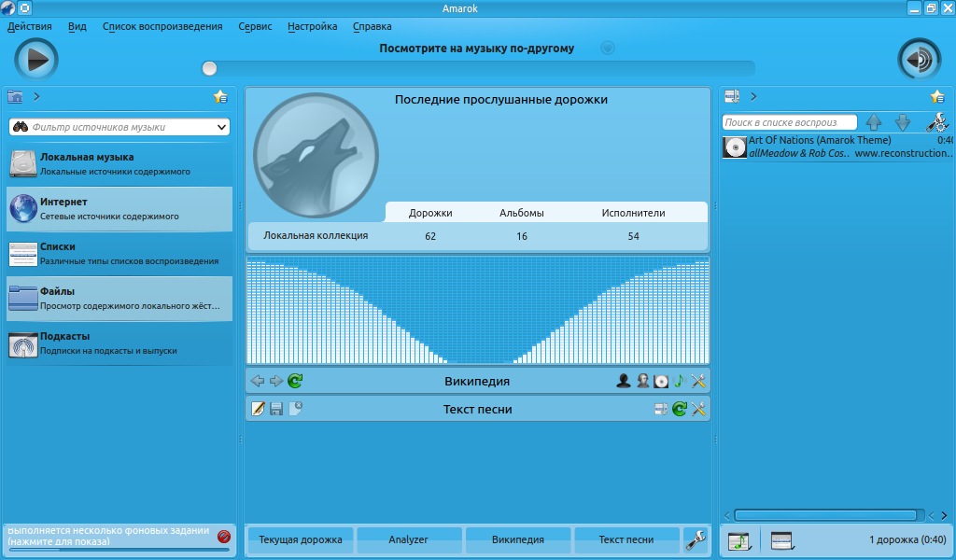Click the playlist horizontal scrollbar
The height and width of the screenshot is (560, 956).
[825, 515]
